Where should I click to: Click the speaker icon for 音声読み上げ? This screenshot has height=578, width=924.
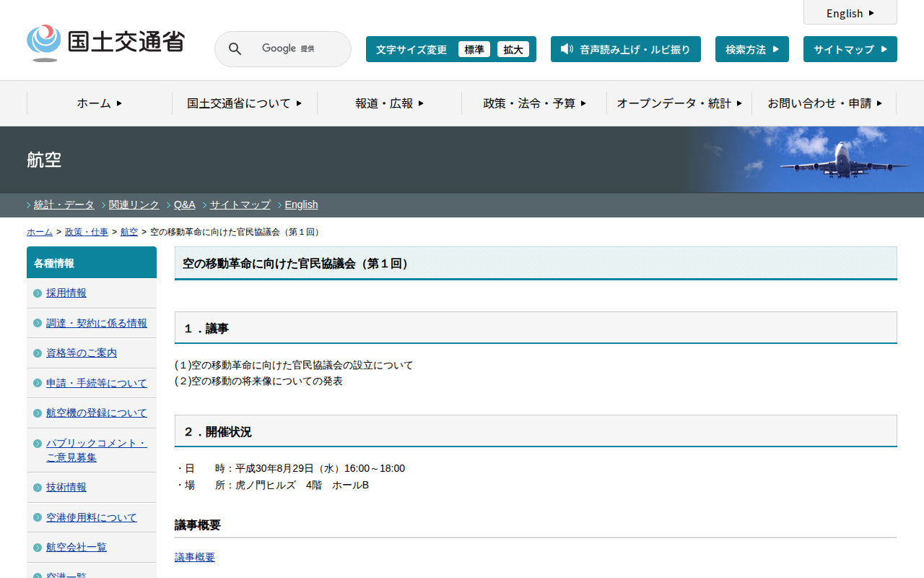coord(567,49)
